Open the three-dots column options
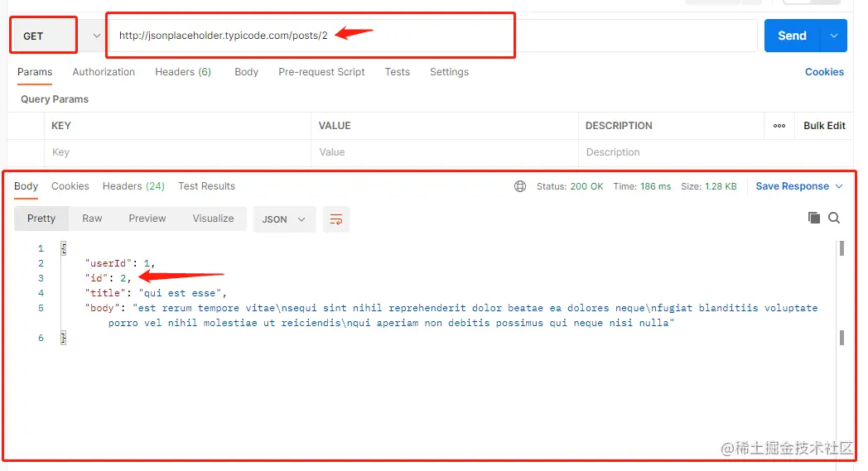The image size is (868, 471). (779, 126)
